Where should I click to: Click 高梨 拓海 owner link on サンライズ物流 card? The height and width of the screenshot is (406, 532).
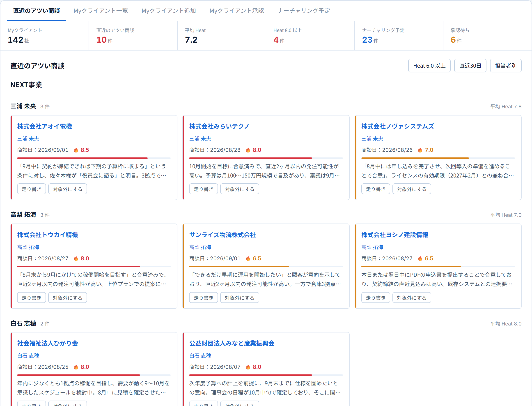pos(200,247)
